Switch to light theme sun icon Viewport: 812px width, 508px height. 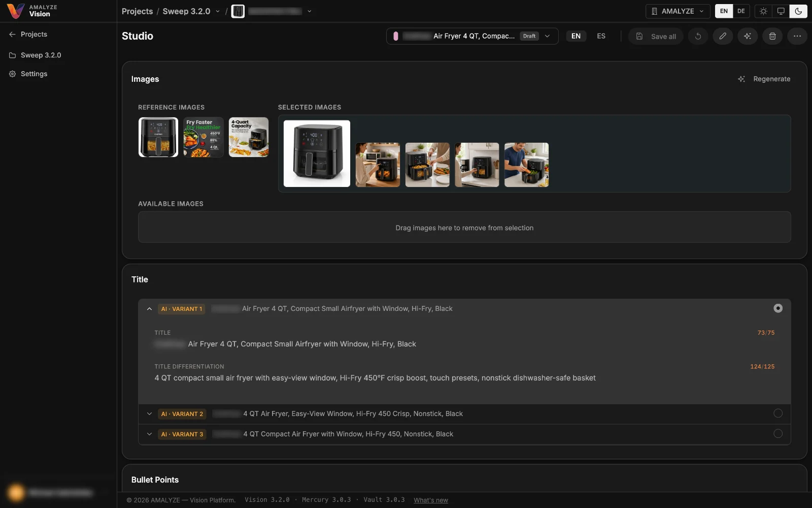pyautogui.click(x=763, y=11)
